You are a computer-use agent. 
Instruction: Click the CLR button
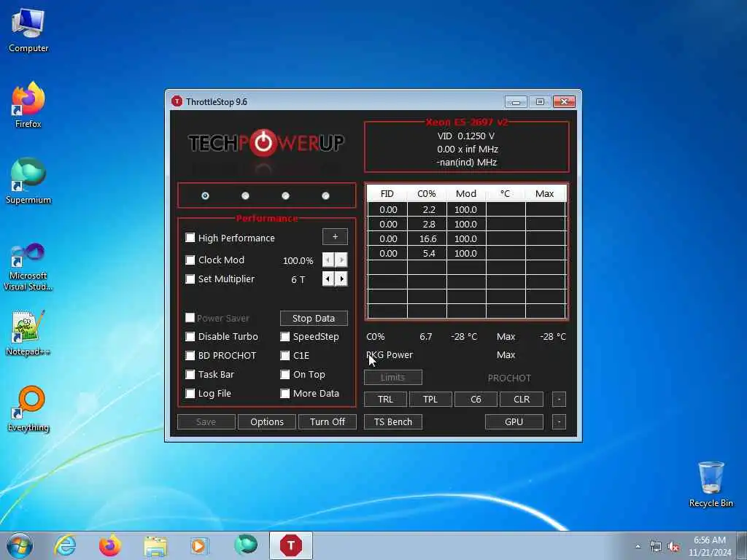pyautogui.click(x=522, y=399)
